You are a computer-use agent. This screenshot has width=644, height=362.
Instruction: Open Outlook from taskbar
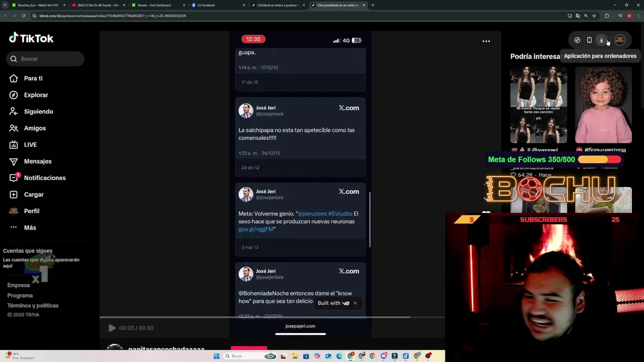[x=328, y=356]
